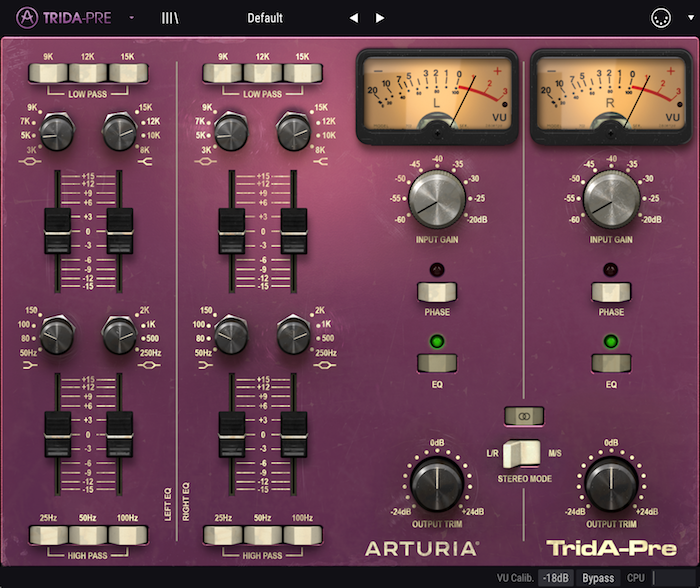Image resolution: width=700 pixels, height=588 pixels.
Task: Open the VU Calib. -18dB value selector
Action: tap(556, 578)
